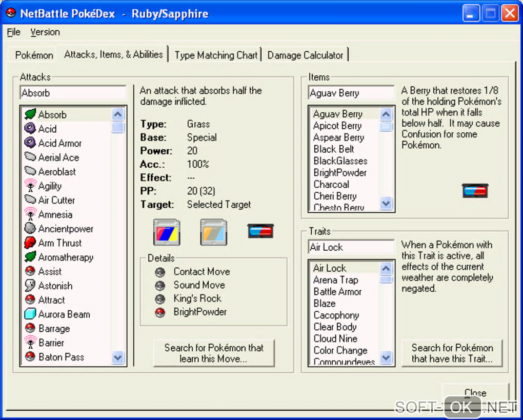Toggle the King's Rock indicator
The image size is (523, 420).
coord(160,299)
